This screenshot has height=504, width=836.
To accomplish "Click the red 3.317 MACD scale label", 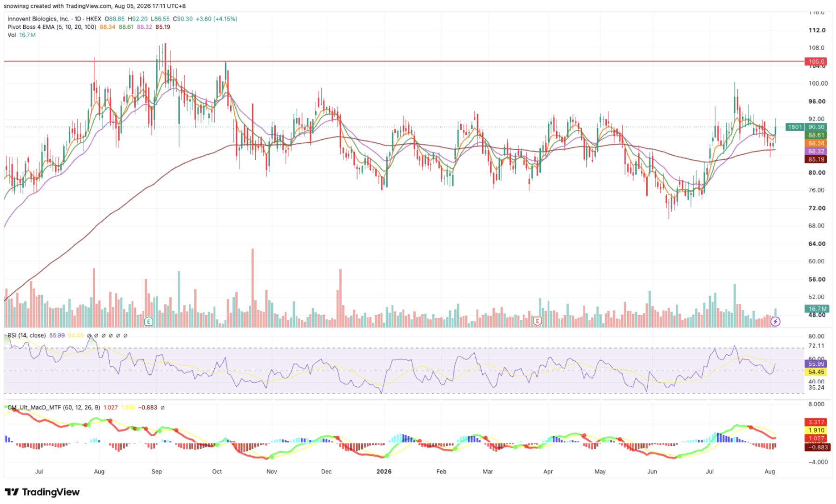I will pyautogui.click(x=816, y=422).
